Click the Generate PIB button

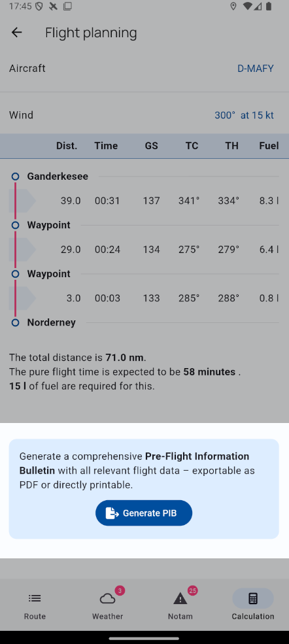(x=144, y=513)
